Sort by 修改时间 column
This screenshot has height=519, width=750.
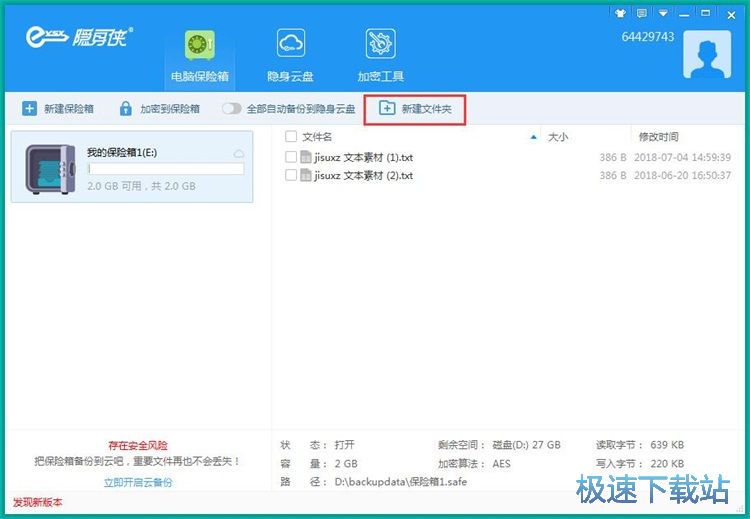click(659, 137)
